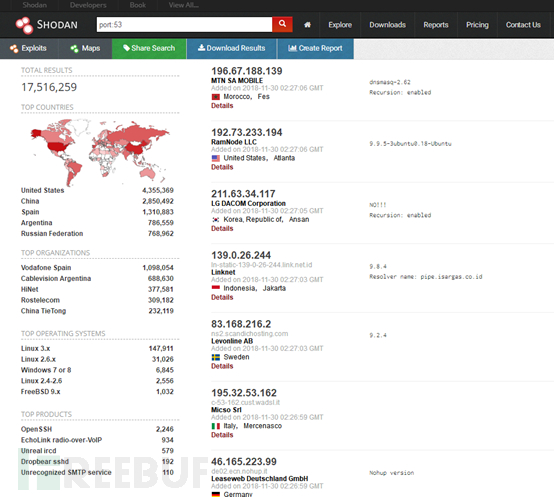Click the Share Search tag button

click(x=149, y=48)
